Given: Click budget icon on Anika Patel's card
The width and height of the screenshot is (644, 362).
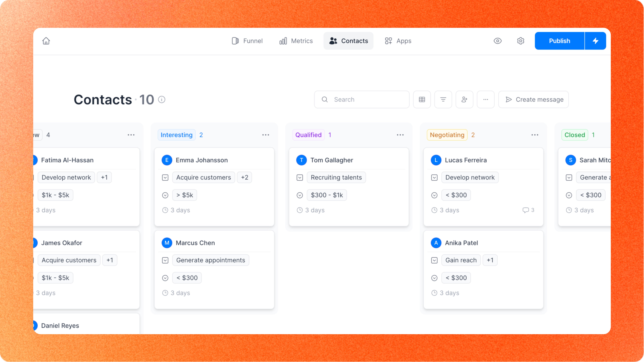Looking at the screenshot, I should click(x=434, y=278).
